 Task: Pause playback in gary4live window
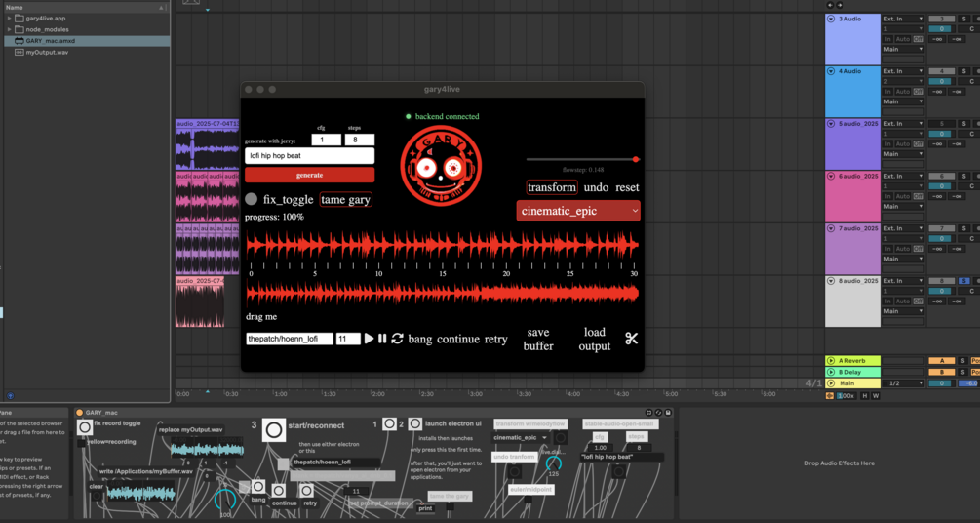point(382,339)
